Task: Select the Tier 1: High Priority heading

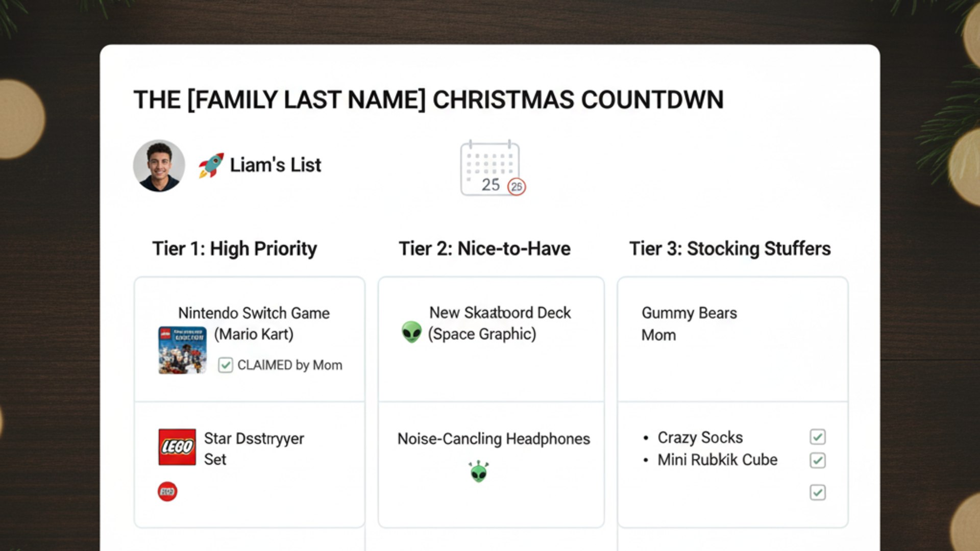Action: pos(235,248)
